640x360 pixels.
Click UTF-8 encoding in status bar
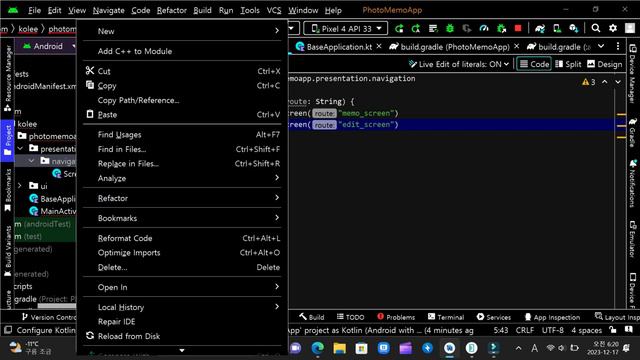(552, 330)
